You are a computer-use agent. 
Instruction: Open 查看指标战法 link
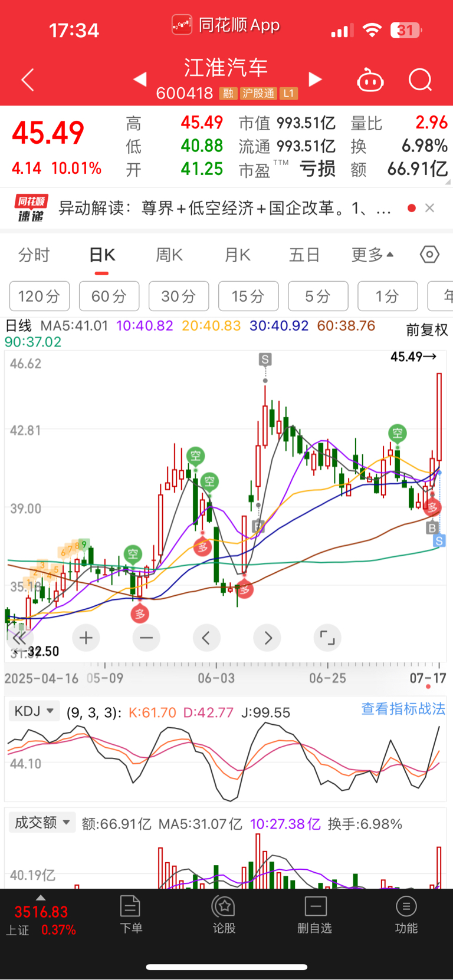click(403, 709)
